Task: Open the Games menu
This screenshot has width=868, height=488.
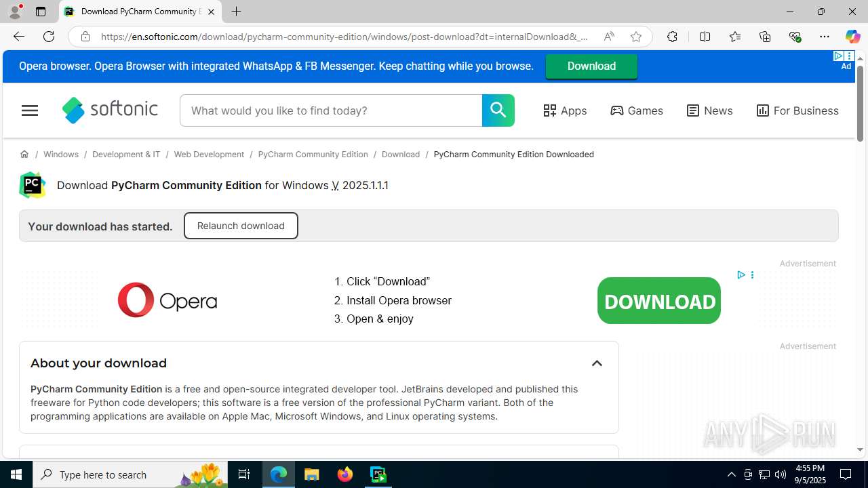Action: coord(637,110)
